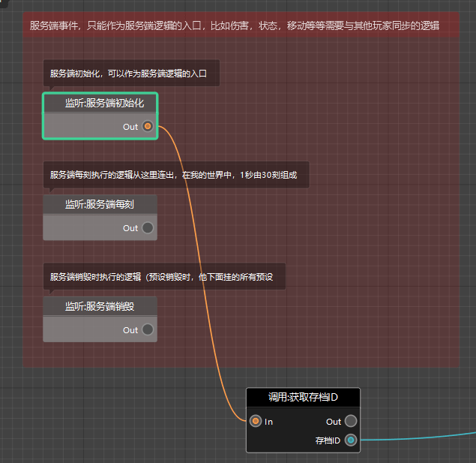This screenshot has height=463, width=476.
Task: Click the Out port of 监听:服务端初始化 node
Action: pyautogui.click(x=148, y=126)
